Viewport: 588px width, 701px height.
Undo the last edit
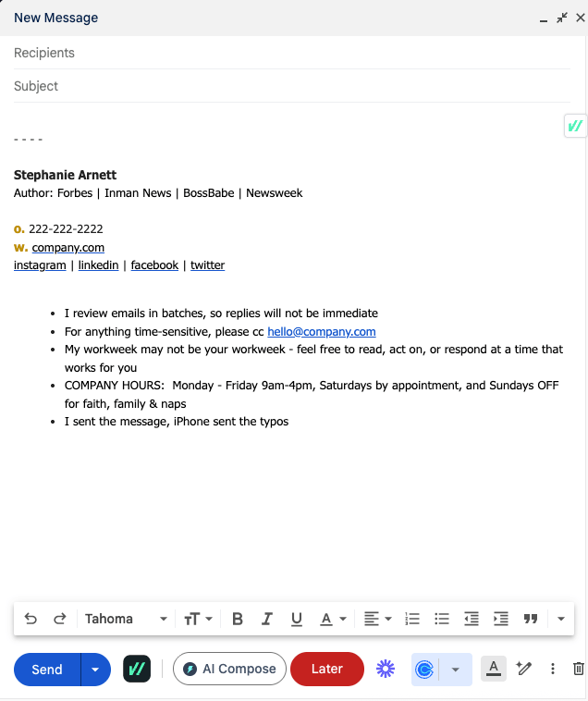(31, 619)
